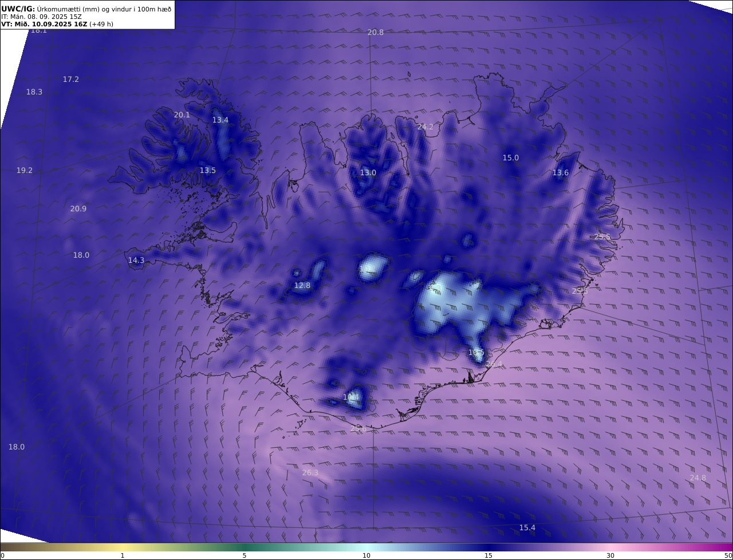Click the 13.6 value label
This screenshot has width=733, height=560.
point(561,173)
